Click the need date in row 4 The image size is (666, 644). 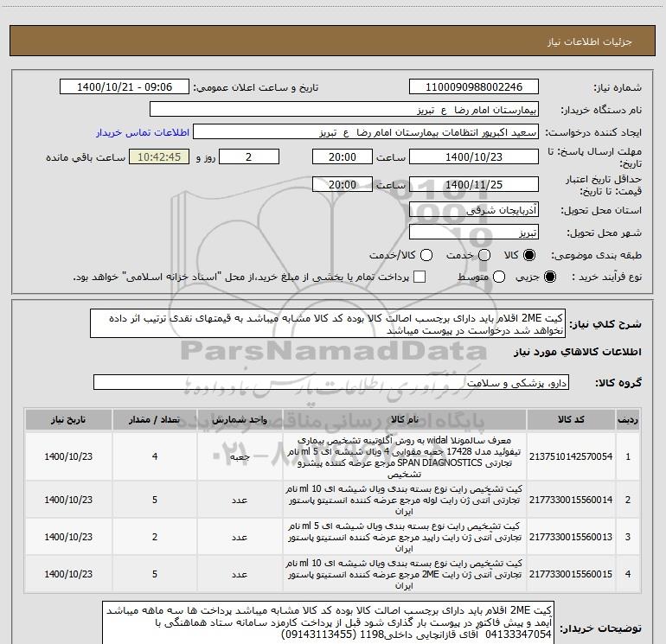pyautogui.click(x=68, y=574)
